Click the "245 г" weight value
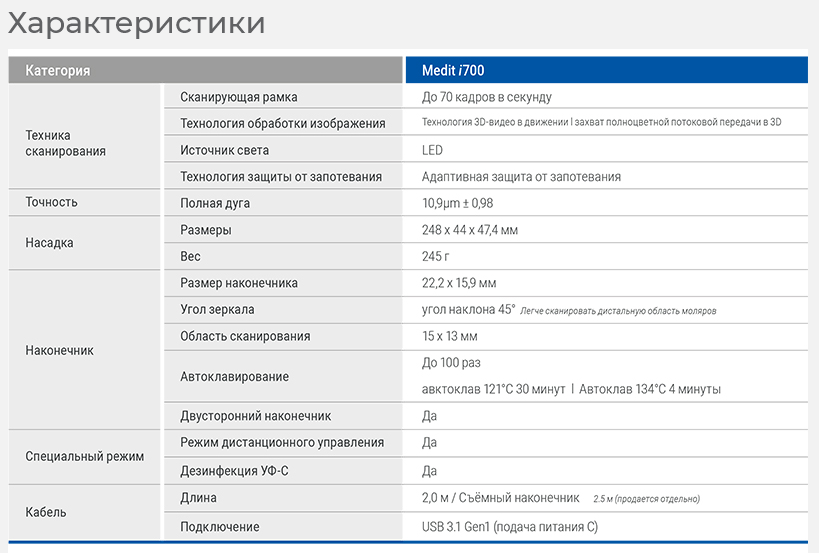 pos(437,257)
